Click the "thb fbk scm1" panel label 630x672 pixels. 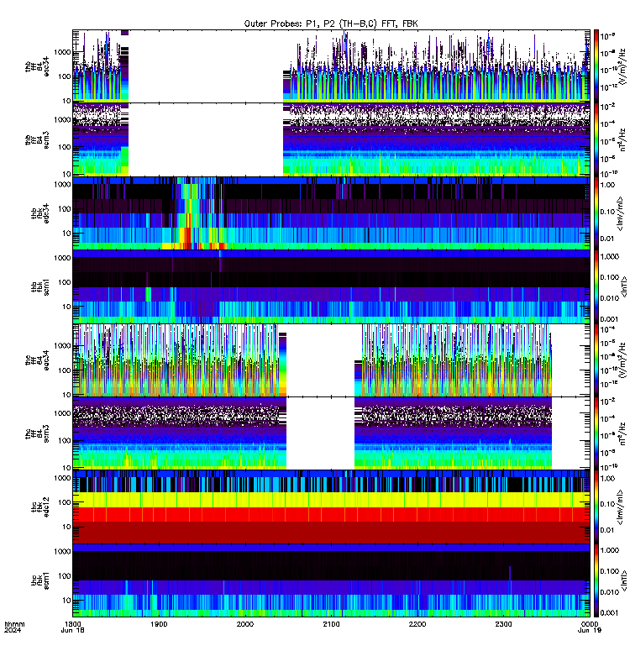[39, 286]
